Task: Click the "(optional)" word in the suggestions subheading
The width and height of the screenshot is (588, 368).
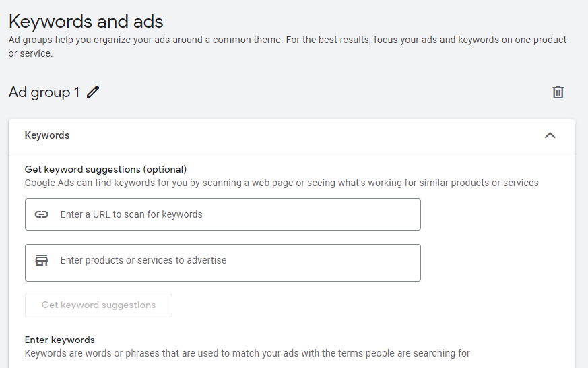Action: [165, 169]
